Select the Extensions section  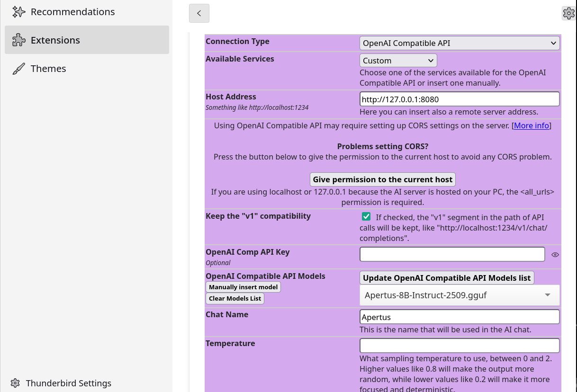pyautogui.click(x=87, y=40)
